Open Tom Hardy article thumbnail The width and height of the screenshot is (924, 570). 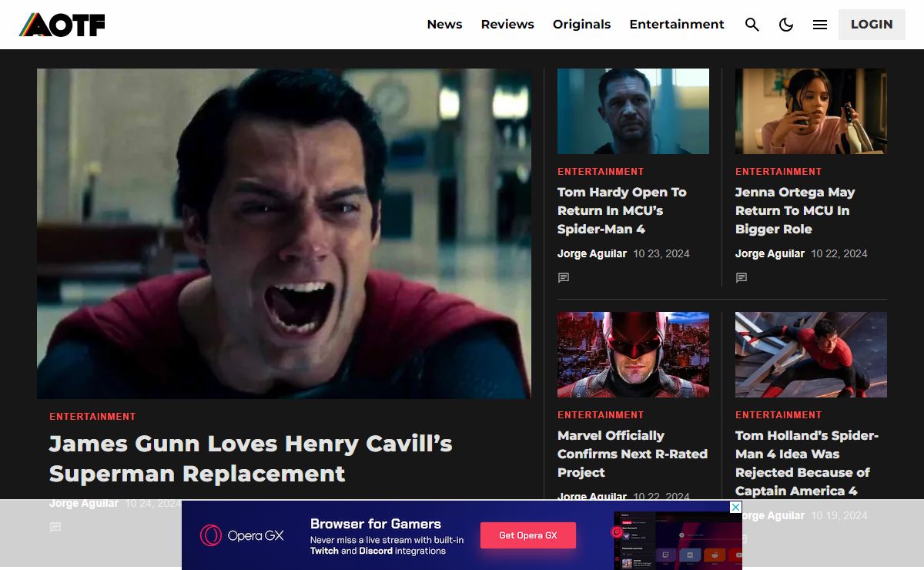(633, 111)
